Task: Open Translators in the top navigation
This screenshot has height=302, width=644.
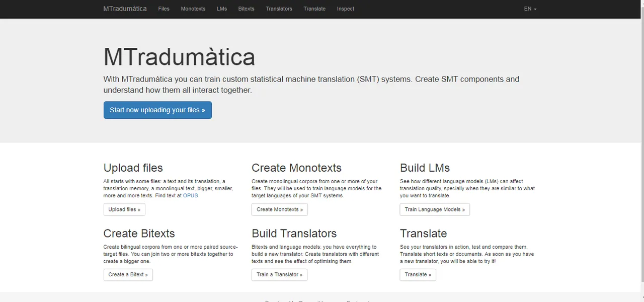Action: [279, 9]
